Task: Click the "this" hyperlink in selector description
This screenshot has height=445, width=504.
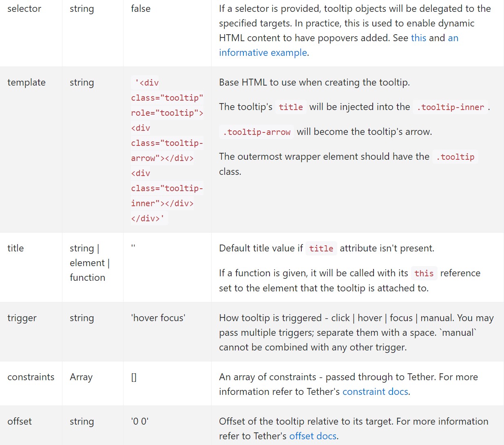Action: [418, 38]
